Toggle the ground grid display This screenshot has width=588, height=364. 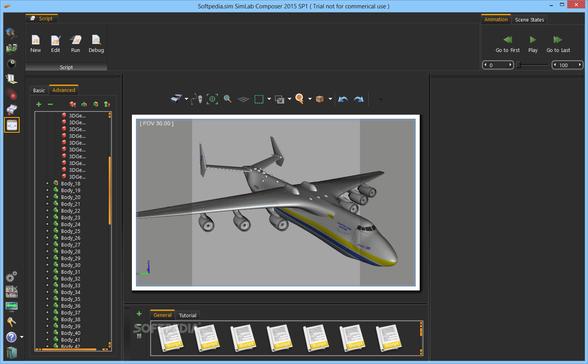[243, 99]
